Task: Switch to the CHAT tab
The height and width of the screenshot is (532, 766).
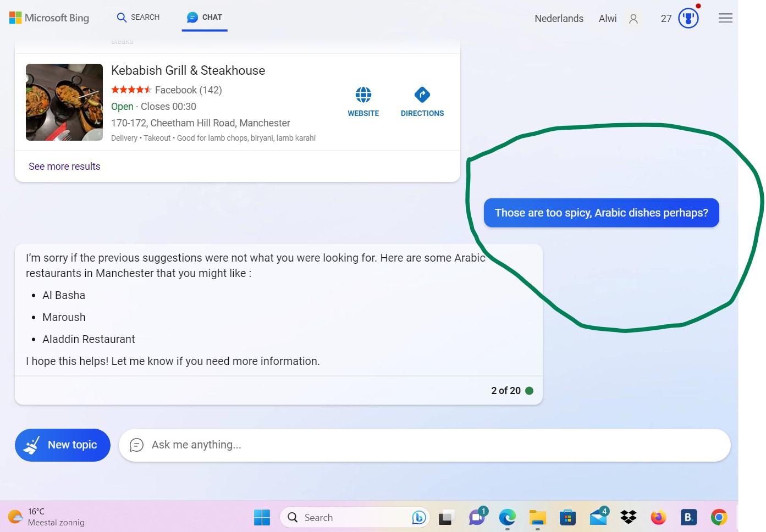Action: tap(204, 17)
